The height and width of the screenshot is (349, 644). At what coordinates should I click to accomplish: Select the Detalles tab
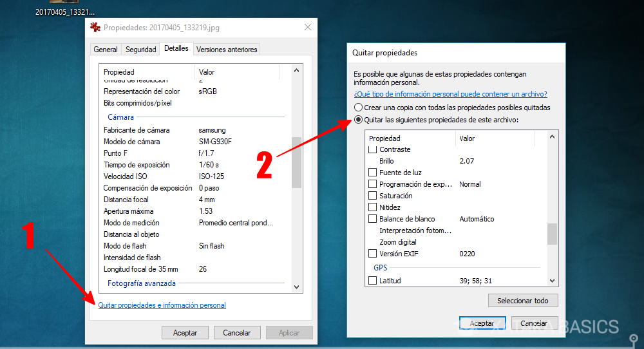point(176,48)
